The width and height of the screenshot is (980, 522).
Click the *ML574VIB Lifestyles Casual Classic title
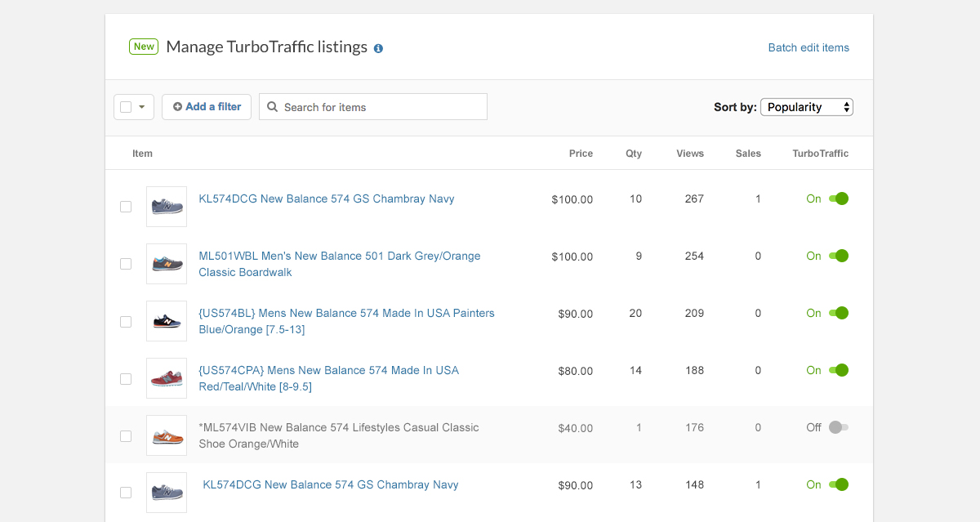point(339,435)
